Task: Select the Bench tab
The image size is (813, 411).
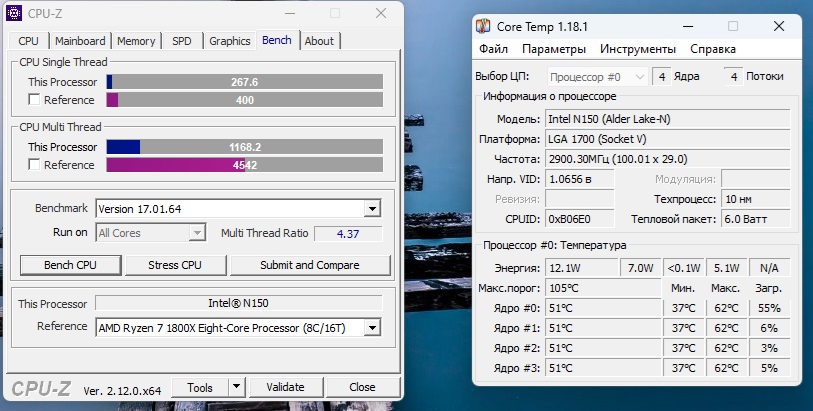Action: coord(277,40)
